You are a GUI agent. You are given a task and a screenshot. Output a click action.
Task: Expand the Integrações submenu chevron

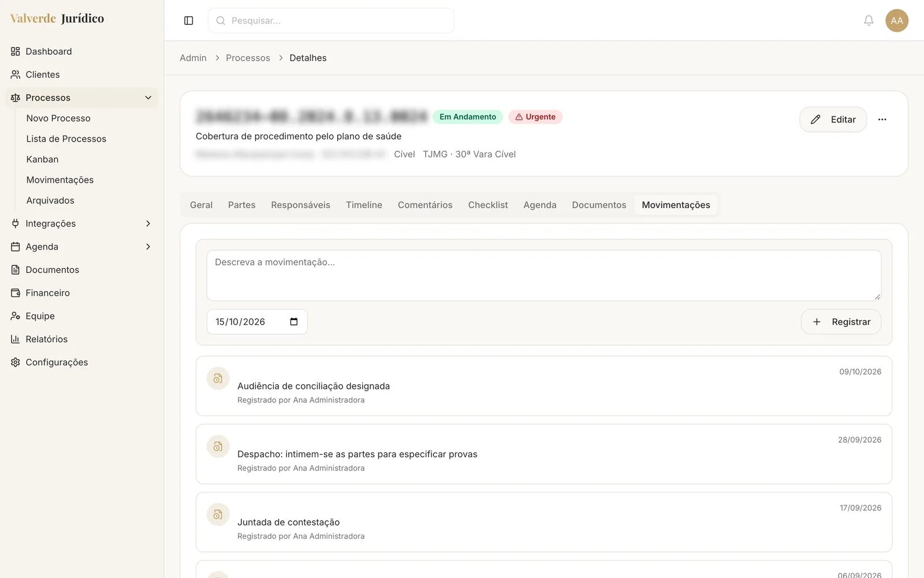[x=148, y=224]
